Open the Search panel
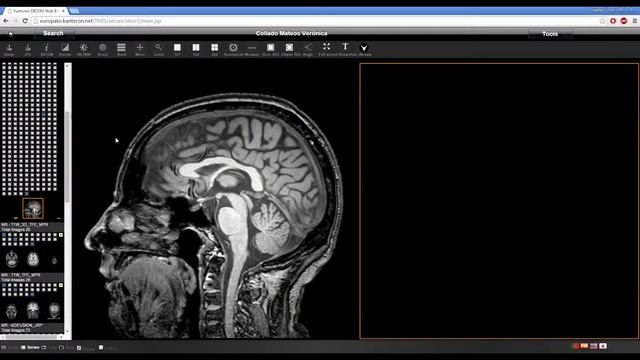Viewport: 640px width, 360px height. (x=53, y=33)
